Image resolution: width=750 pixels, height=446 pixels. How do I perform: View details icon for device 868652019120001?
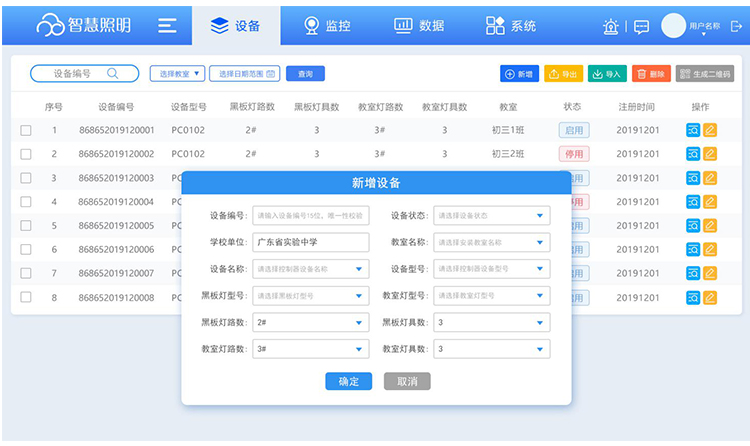click(x=693, y=130)
